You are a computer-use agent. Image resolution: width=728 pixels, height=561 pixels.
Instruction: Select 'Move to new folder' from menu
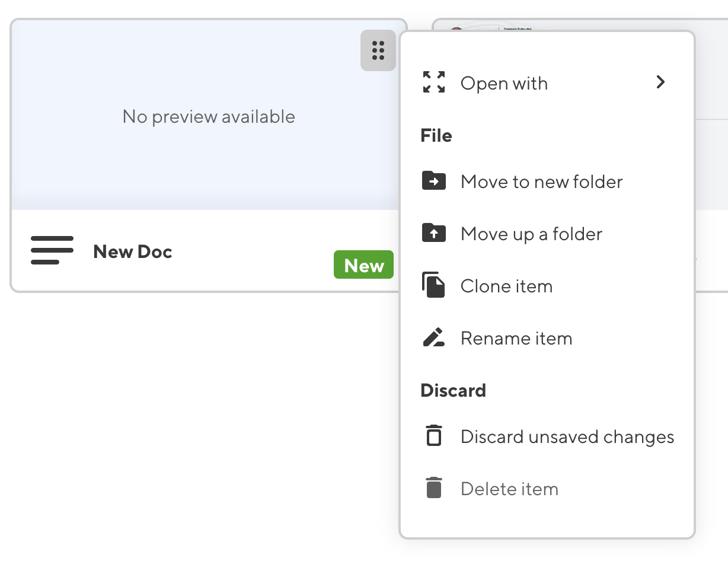point(541,181)
